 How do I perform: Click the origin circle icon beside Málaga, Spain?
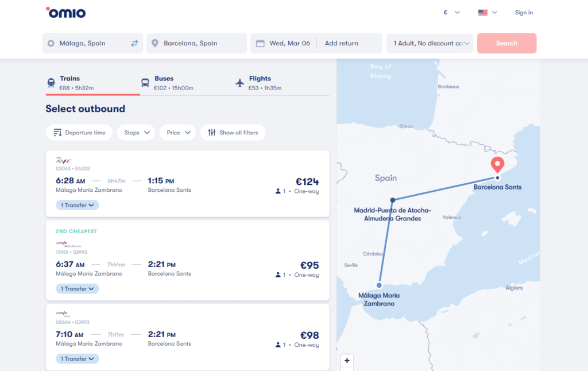coord(51,43)
